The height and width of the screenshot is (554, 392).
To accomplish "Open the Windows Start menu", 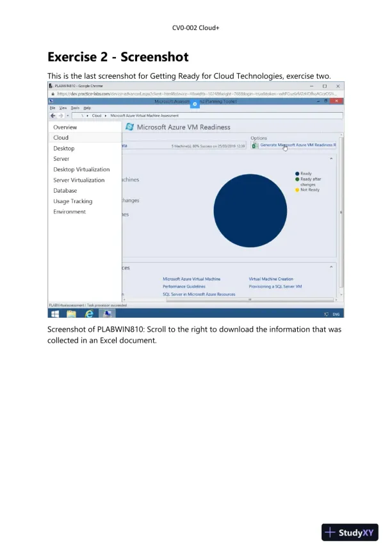I will coord(54,314).
